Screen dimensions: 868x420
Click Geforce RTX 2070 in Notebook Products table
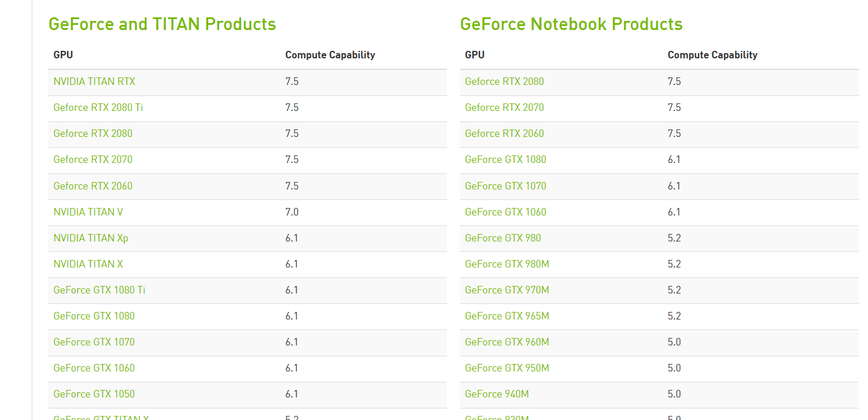(x=504, y=107)
